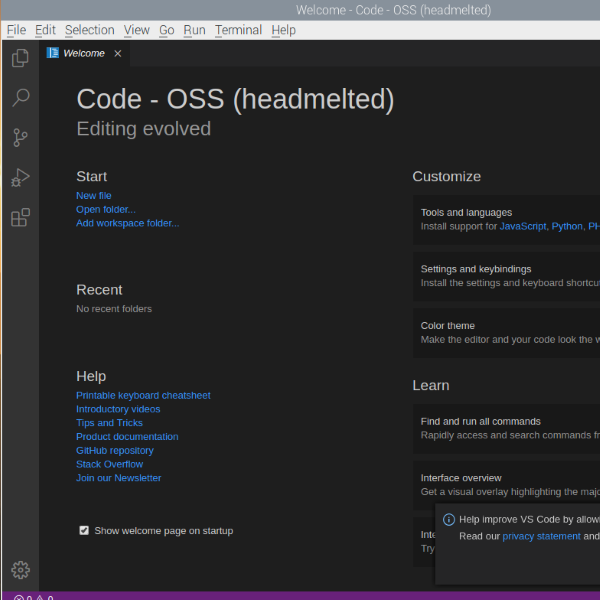Open the View menu
Image resolution: width=600 pixels, height=600 pixels.
137,30
